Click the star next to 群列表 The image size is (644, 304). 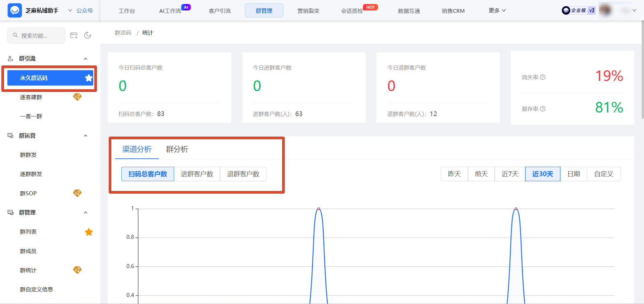click(89, 232)
